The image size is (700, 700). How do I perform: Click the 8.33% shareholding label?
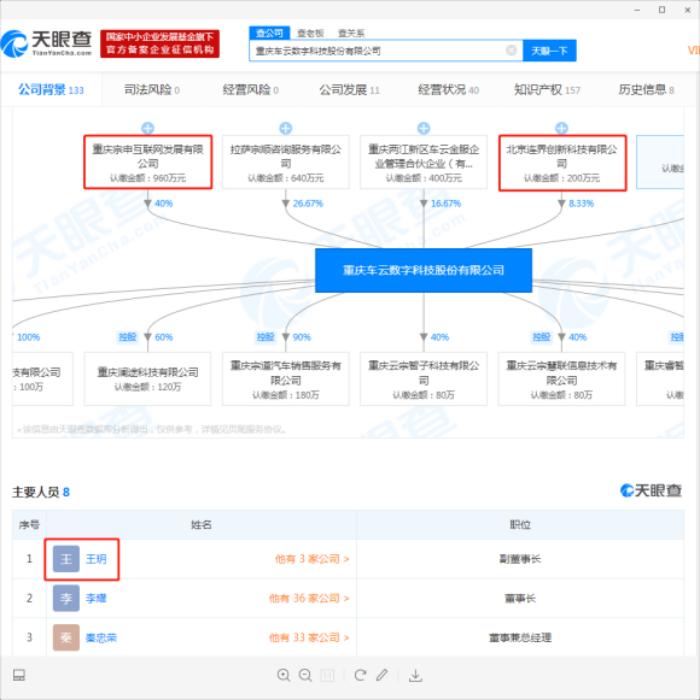click(x=581, y=203)
